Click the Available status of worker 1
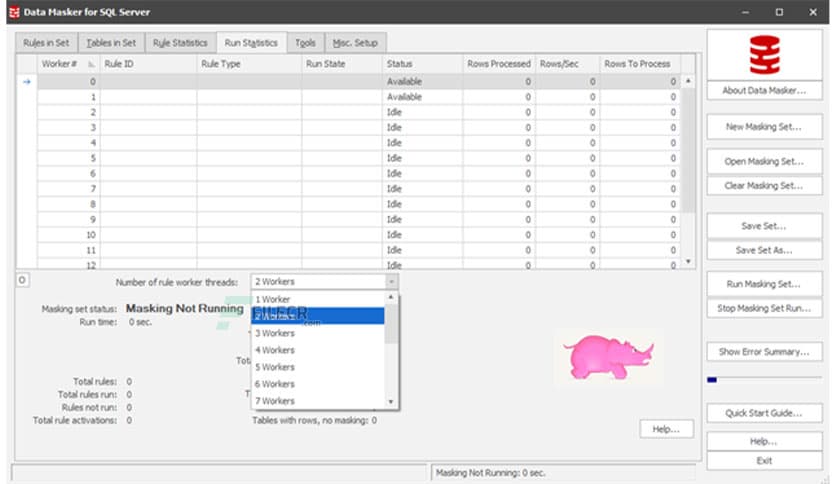Viewport: 836px width, 484px height. [x=404, y=97]
